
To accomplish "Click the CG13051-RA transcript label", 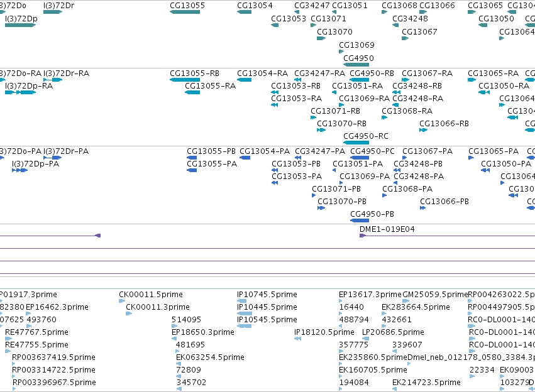I will (358, 86).
